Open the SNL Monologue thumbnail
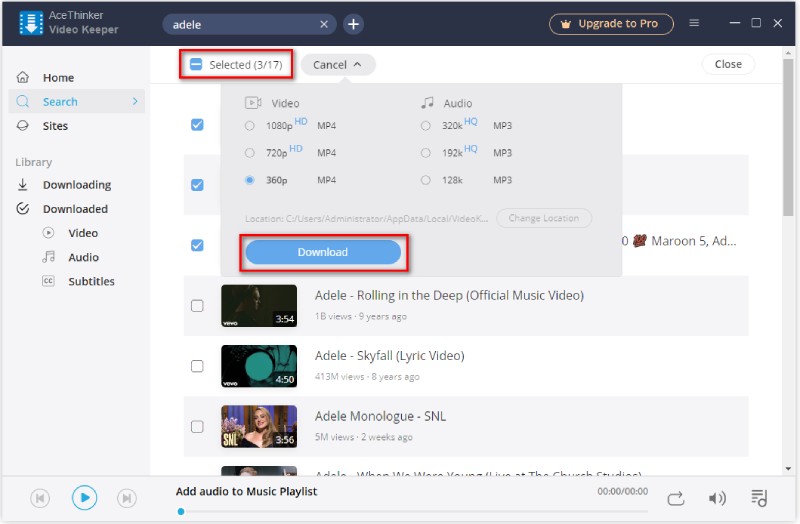Screen dimensions: 800x524 259,427
